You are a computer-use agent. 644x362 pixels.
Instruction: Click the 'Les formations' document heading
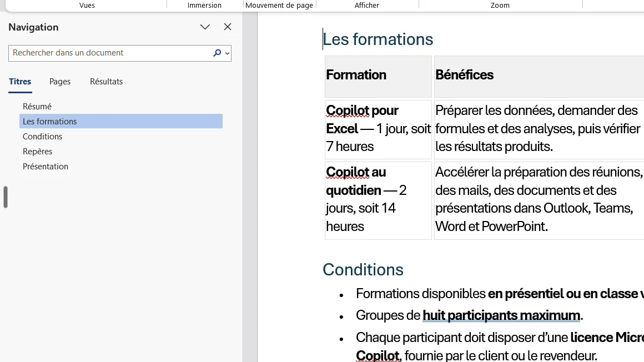coord(378,39)
